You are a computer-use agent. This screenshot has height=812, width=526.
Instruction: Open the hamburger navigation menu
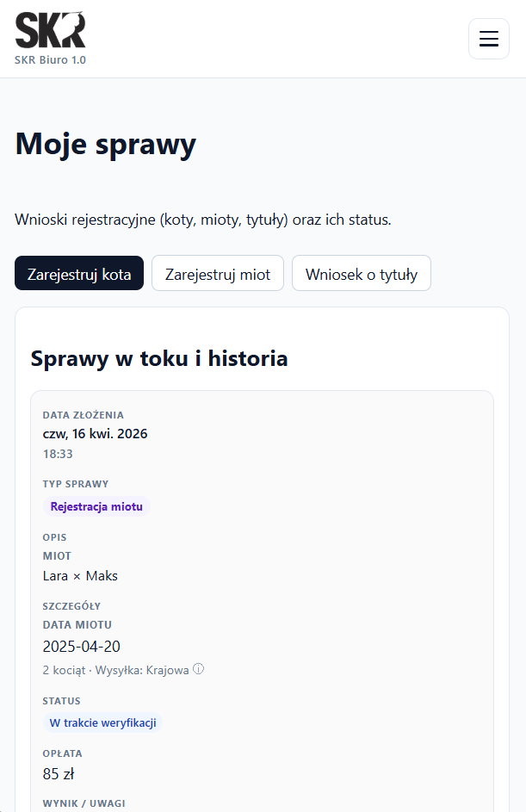[x=488, y=39]
